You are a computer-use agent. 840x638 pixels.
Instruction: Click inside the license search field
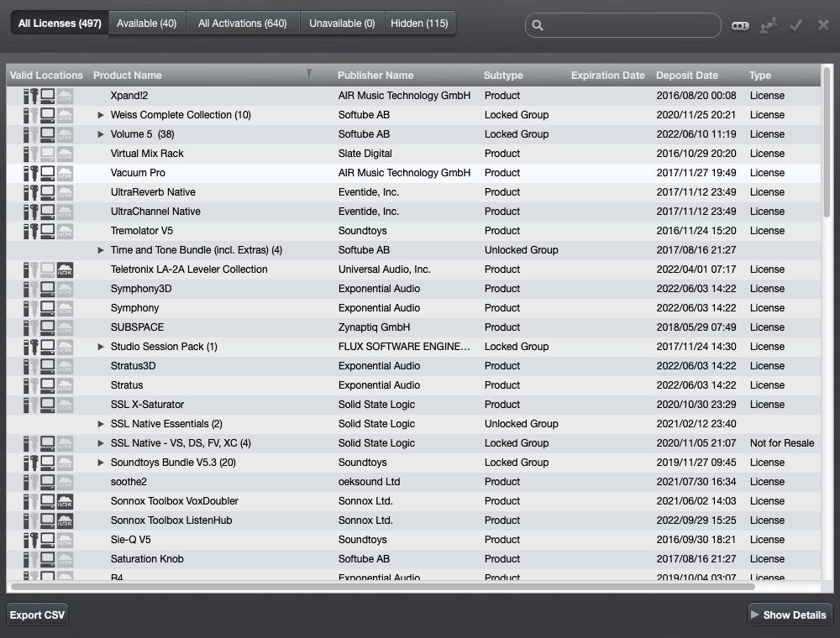[623, 25]
